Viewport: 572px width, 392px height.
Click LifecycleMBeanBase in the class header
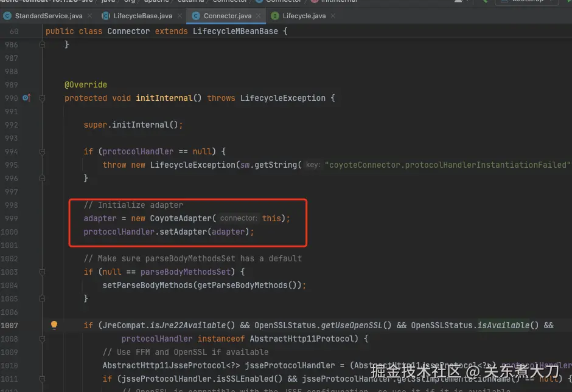(235, 32)
